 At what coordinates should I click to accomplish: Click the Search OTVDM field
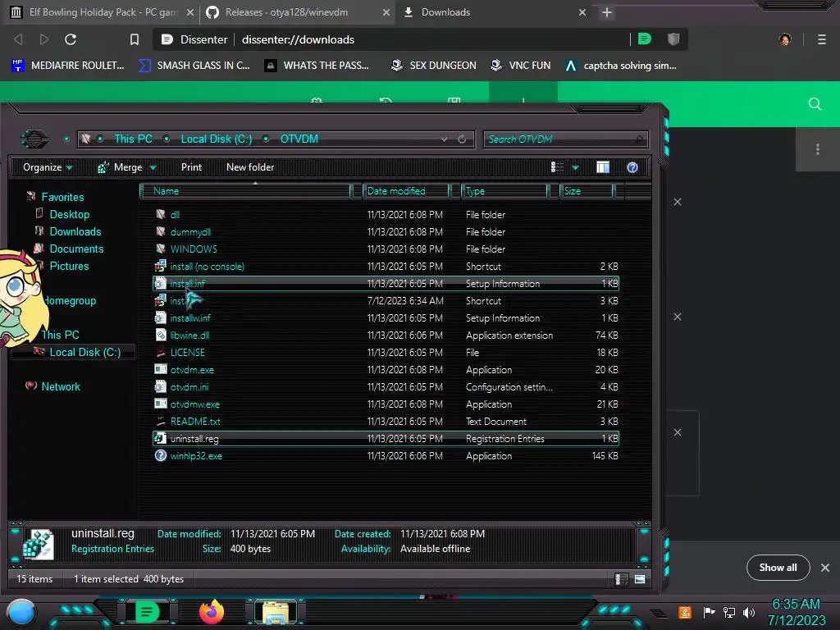click(566, 139)
